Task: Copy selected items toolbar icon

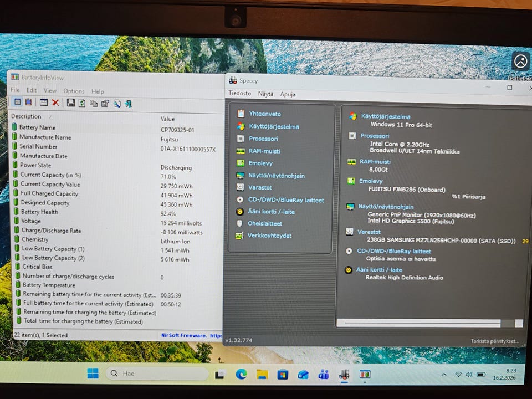Action: pos(94,103)
